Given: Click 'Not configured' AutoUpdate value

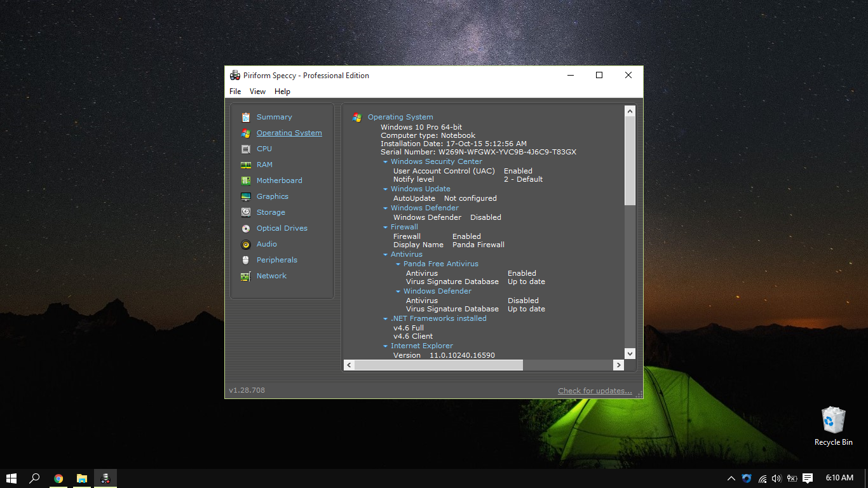Looking at the screenshot, I should (x=470, y=198).
